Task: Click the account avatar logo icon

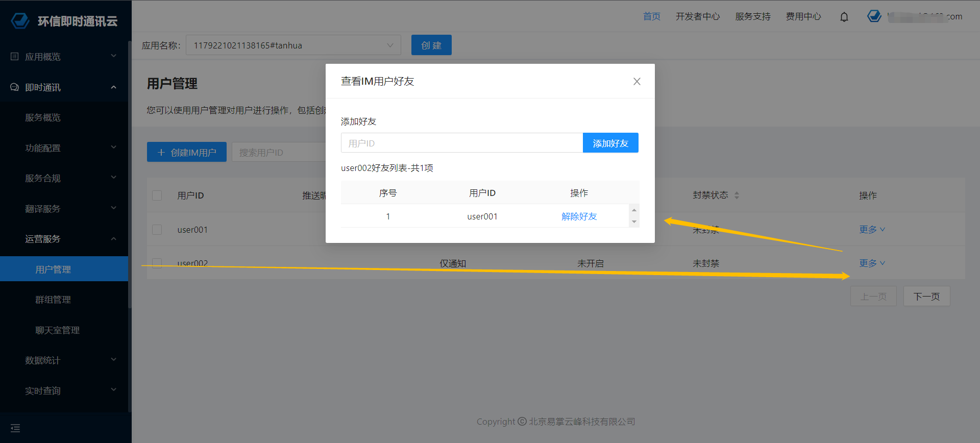Action: [x=874, y=16]
